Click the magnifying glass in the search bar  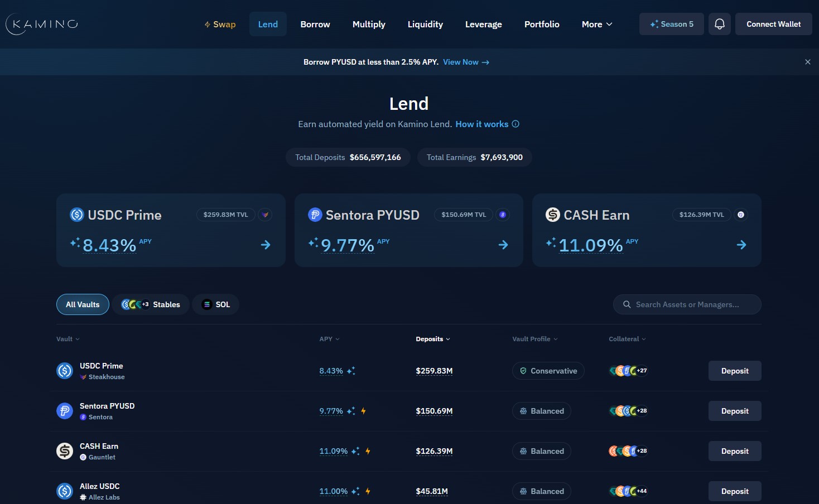(627, 304)
